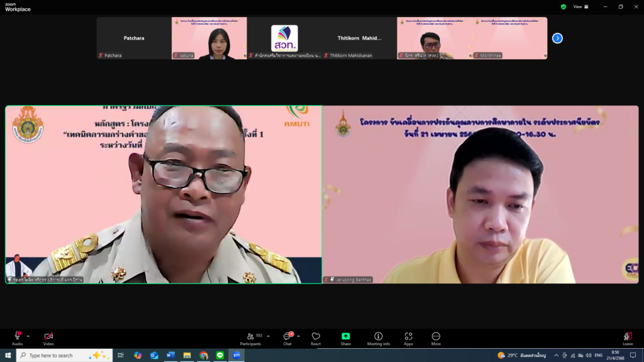
Task: Click the green encryption shield icon
Action: coord(563,7)
